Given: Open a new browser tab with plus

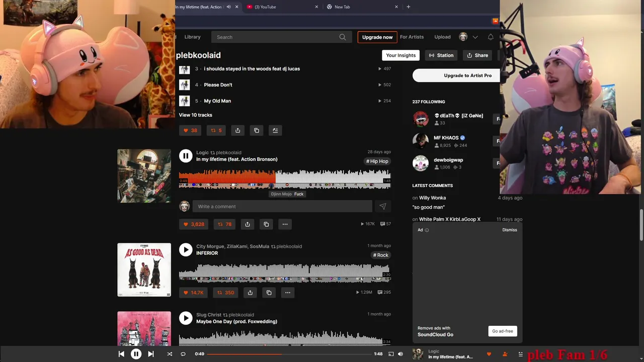Looking at the screenshot, I should click(x=408, y=7).
